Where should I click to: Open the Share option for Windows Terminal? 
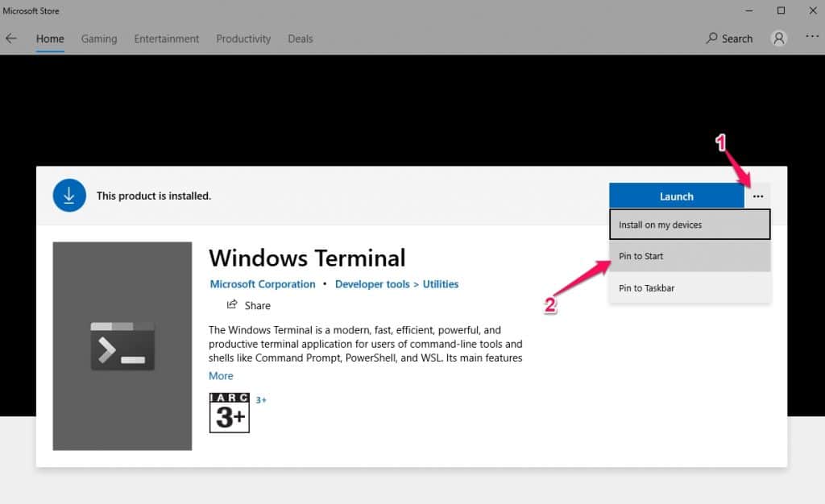[248, 305]
